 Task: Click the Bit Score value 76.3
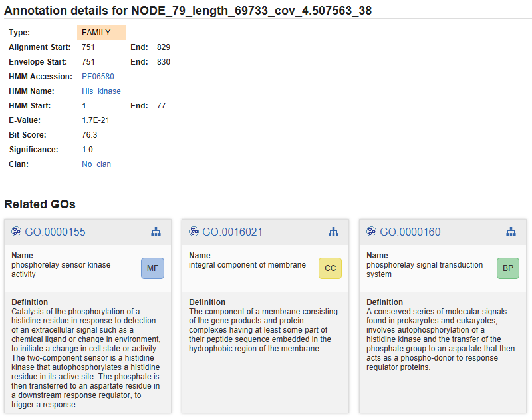point(90,135)
